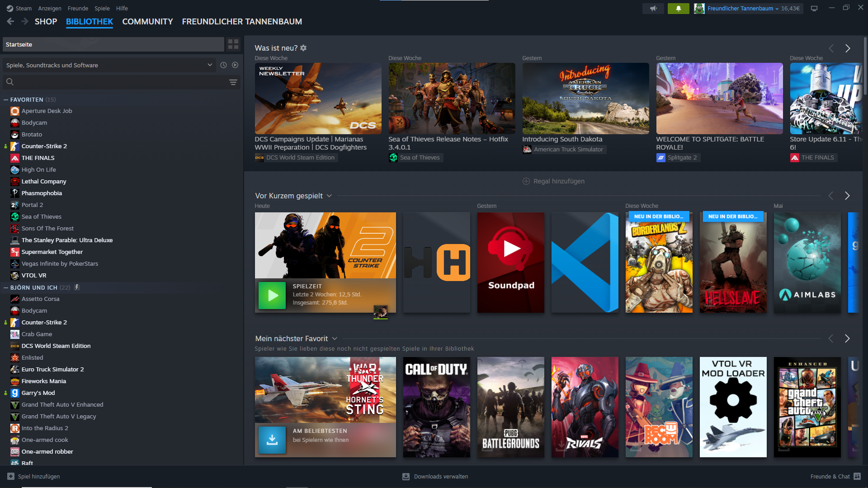Click the green Play button for Counter-Strike 2
The image size is (868, 488).
tap(272, 296)
